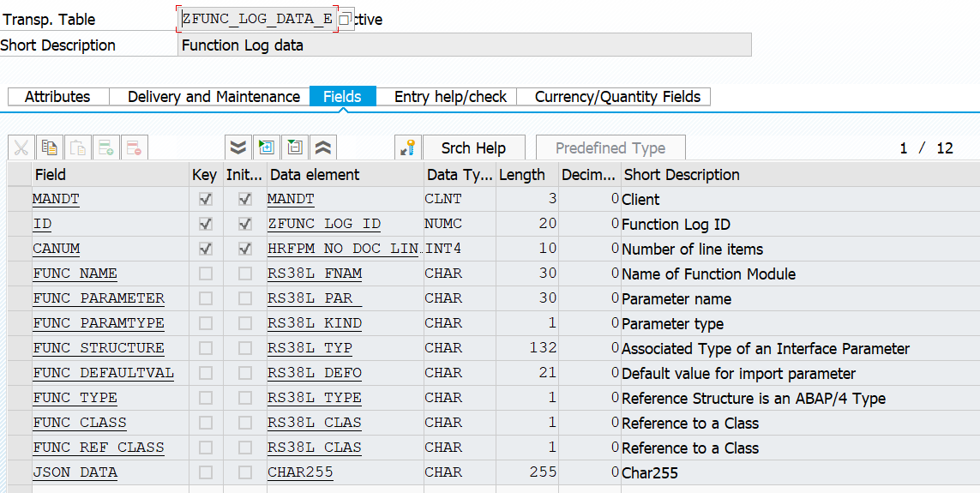Image resolution: width=980 pixels, height=493 pixels.
Task: Enable the Key checkbox for FUNC_TYPE
Action: (x=205, y=398)
